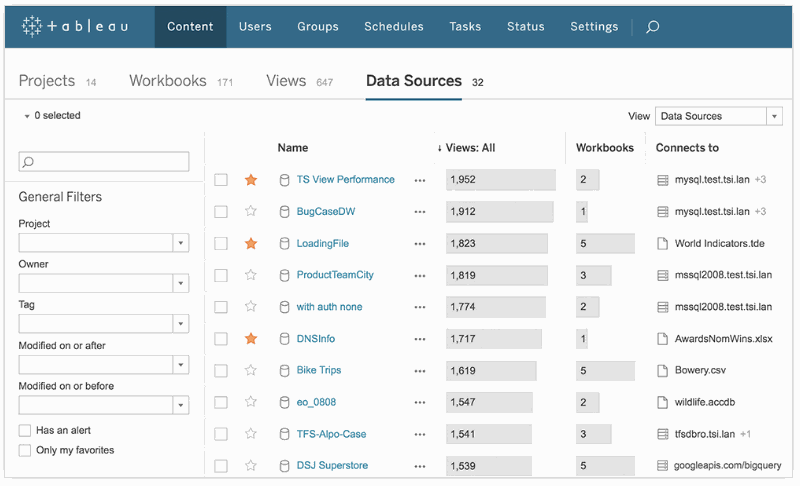The image size is (800, 486).
Task: Open the Settings menu
Action: (x=594, y=27)
